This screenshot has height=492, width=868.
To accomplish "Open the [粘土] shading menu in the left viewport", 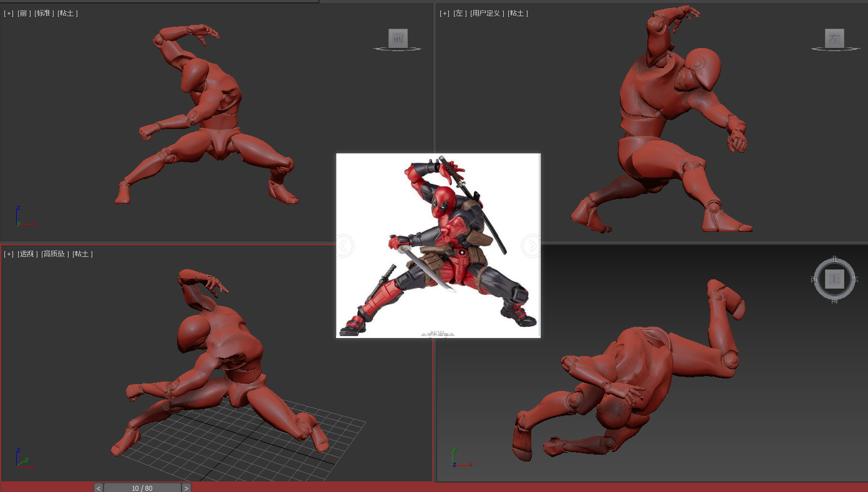I will tap(518, 13).
